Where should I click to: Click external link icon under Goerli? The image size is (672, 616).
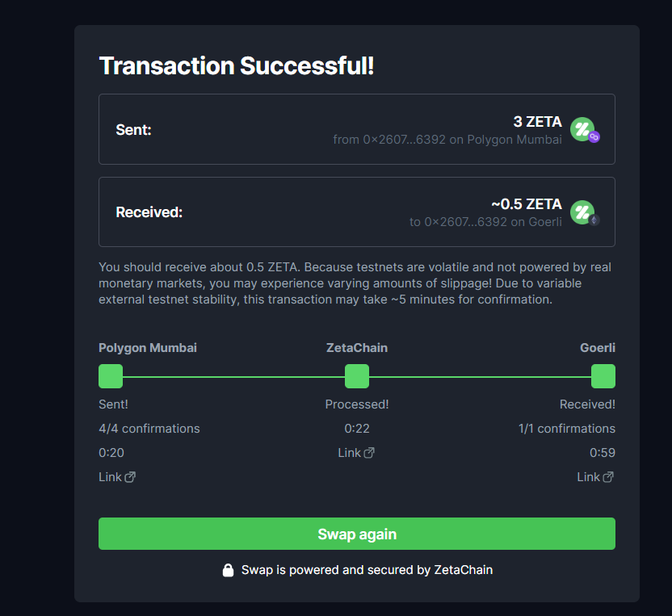coord(608,477)
